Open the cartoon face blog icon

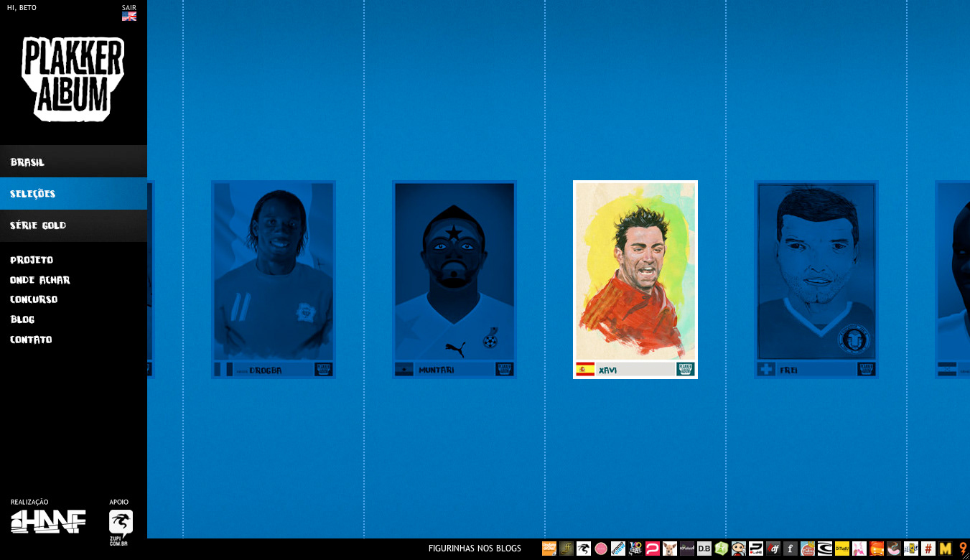tap(739, 549)
